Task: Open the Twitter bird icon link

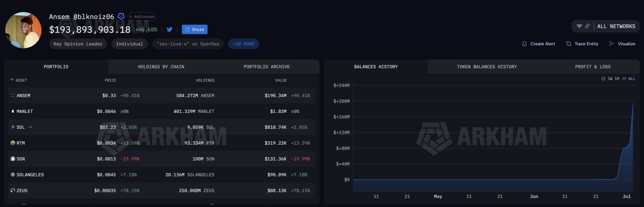Action: tap(170, 29)
